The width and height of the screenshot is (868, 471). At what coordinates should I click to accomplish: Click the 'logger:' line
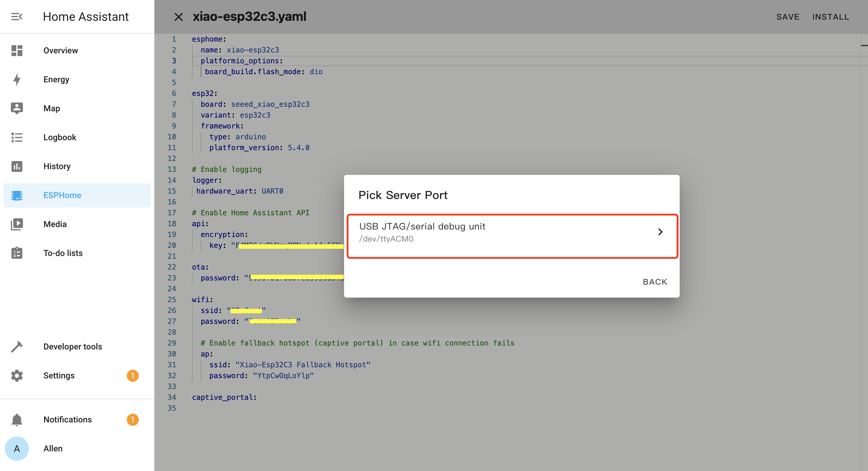point(207,180)
